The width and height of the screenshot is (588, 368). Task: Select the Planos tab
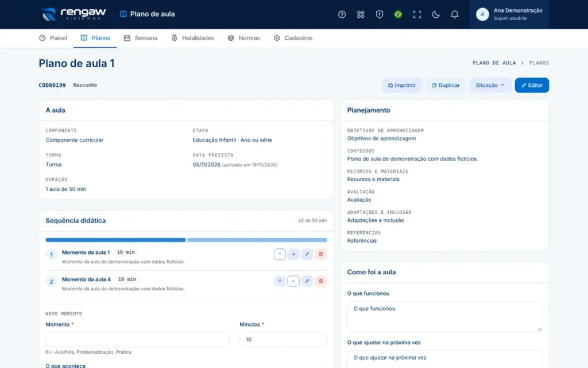click(x=95, y=38)
